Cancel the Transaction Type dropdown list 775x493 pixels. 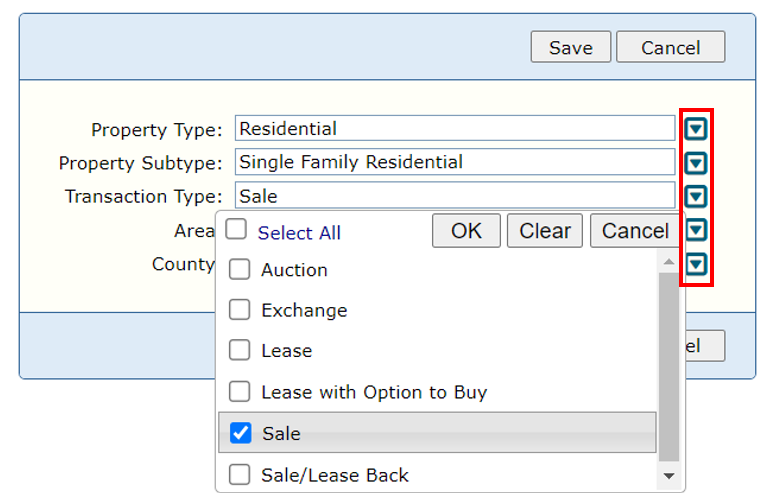[x=635, y=231]
